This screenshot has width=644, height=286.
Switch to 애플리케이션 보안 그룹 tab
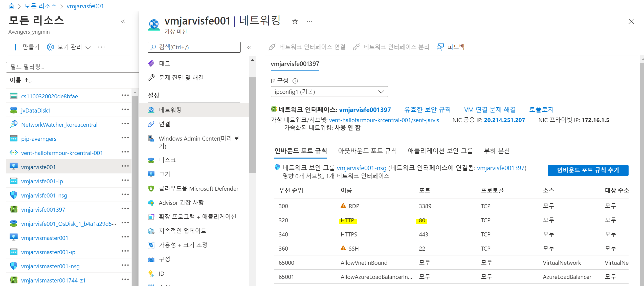[440, 151]
